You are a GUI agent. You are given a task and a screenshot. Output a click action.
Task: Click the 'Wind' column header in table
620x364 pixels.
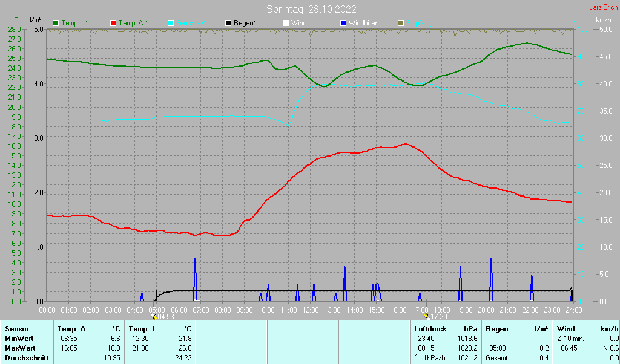point(566,329)
